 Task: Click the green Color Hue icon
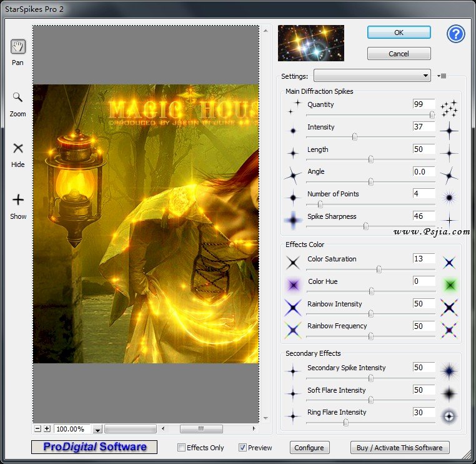coord(450,285)
